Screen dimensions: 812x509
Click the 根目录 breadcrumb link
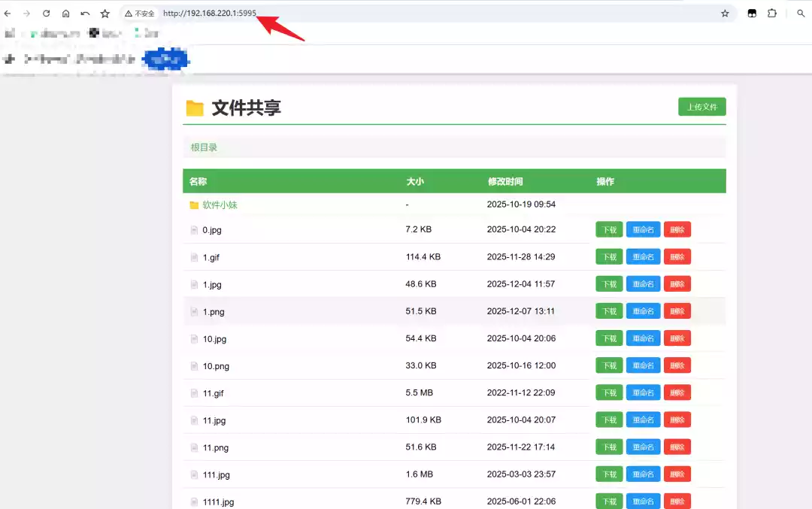pos(203,147)
